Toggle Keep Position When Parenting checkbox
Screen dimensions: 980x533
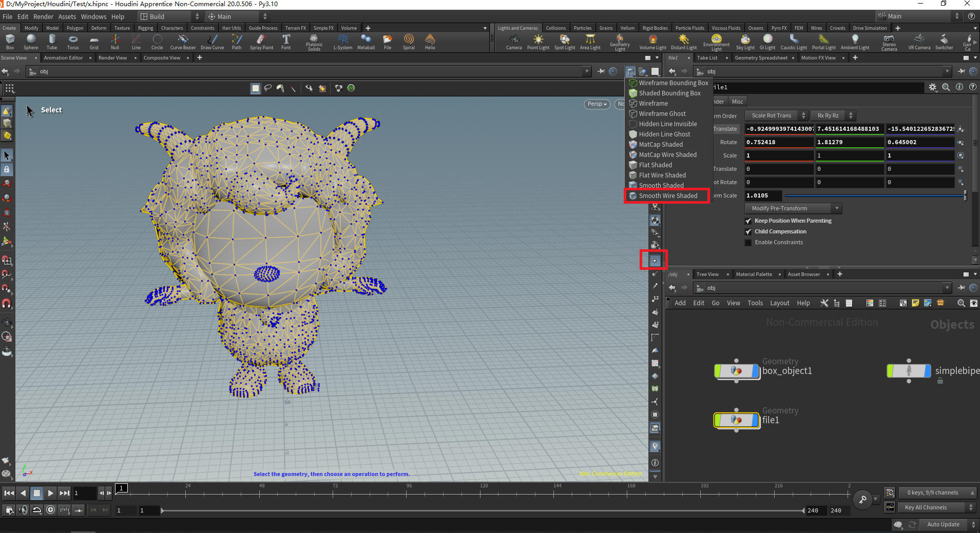click(x=748, y=221)
